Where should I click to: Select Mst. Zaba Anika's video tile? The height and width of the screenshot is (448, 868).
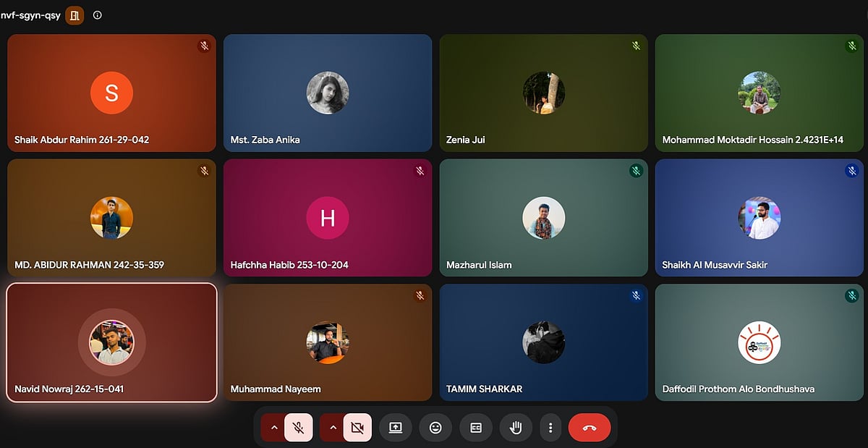[328, 93]
